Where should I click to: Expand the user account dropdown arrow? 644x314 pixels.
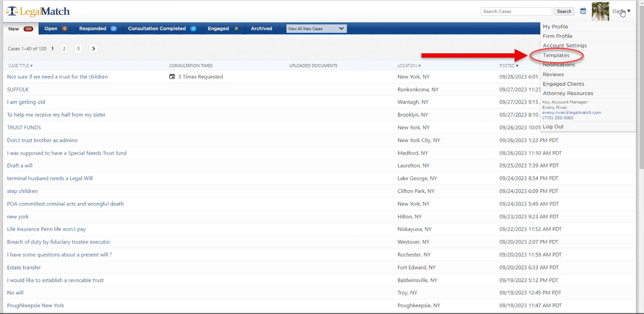(629, 11)
